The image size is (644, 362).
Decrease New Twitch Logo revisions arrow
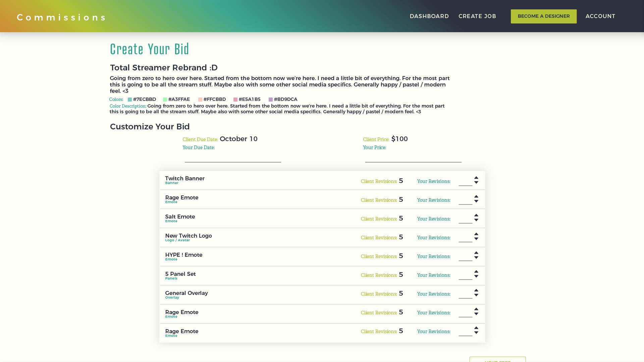pos(476,239)
